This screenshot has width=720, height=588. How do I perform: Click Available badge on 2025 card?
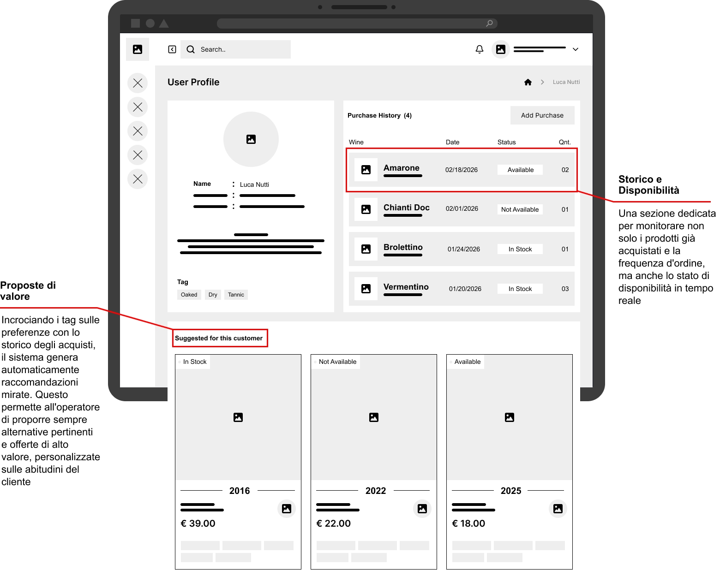coord(465,362)
